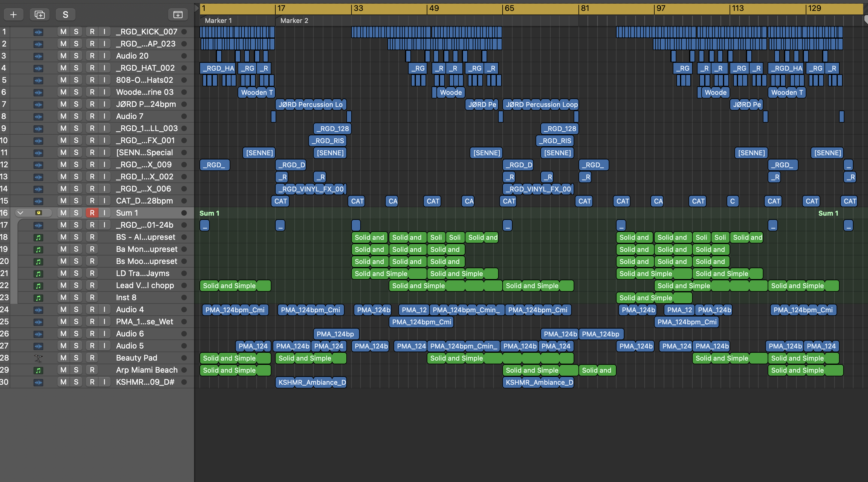Select track name _RGD_...FX_001
This screenshot has height=482, width=868.
[x=145, y=140]
